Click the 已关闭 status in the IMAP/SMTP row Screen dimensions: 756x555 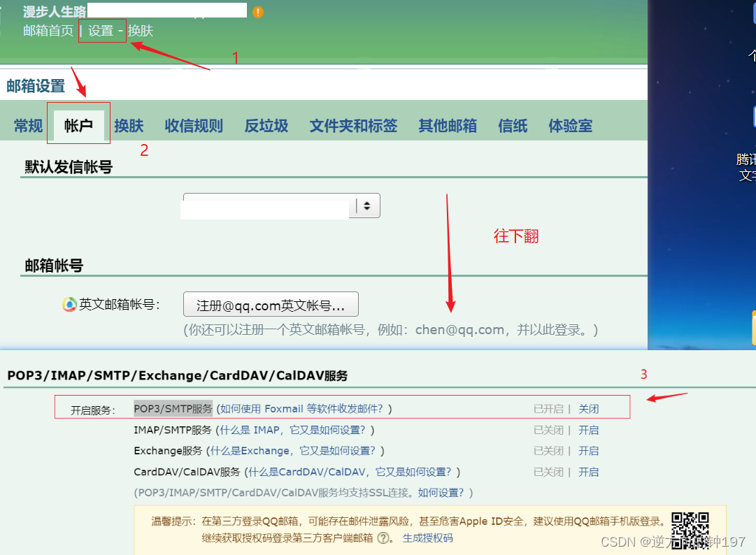(548, 430)
